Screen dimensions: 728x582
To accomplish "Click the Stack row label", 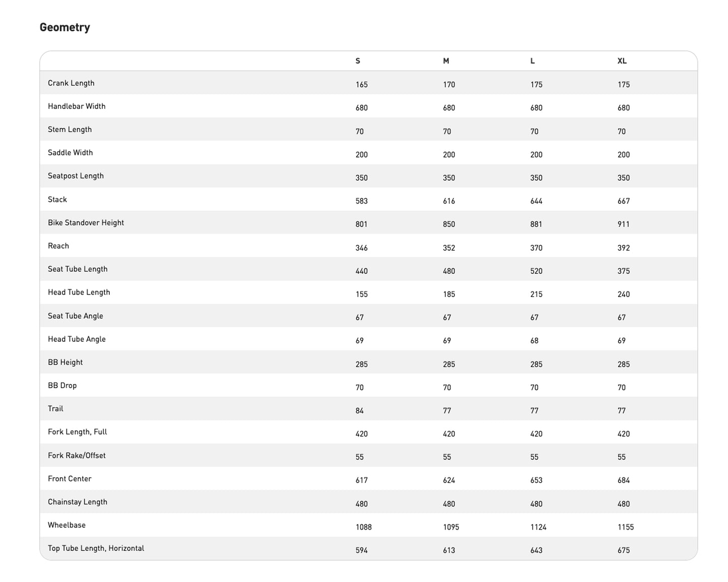I will [x=57, y=199].
